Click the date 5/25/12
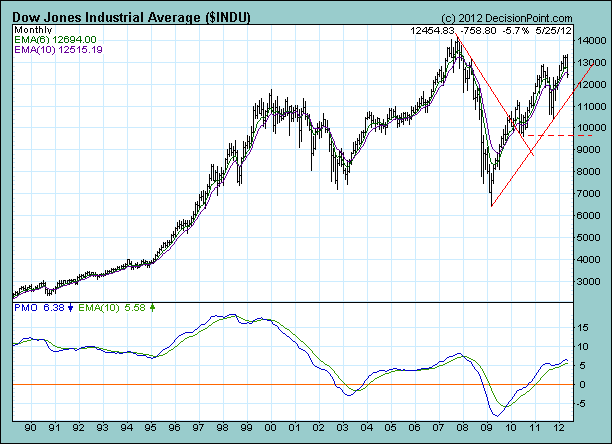 click(x=553, y=30)
